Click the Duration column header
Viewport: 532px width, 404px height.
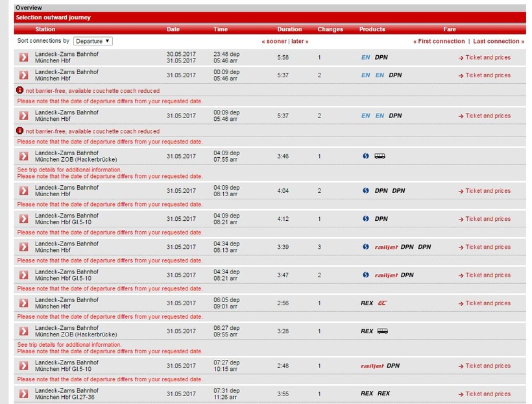pos(289,29)
